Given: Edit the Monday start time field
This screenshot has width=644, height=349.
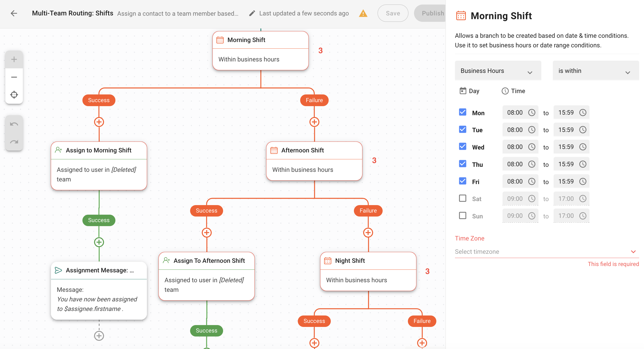Looking at the screenshot, I should click(515, 113).
